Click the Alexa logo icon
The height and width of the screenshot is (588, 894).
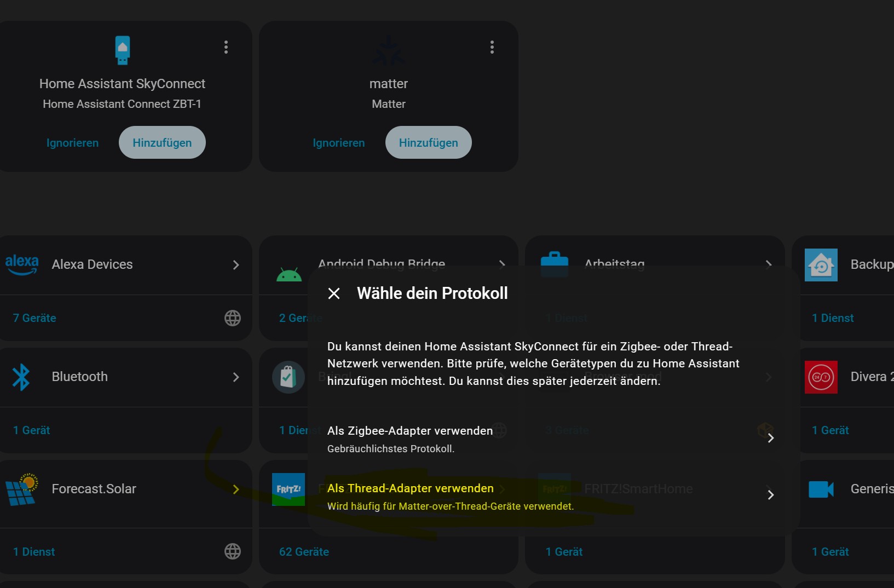pyautogui.click(x=22, y=264)
